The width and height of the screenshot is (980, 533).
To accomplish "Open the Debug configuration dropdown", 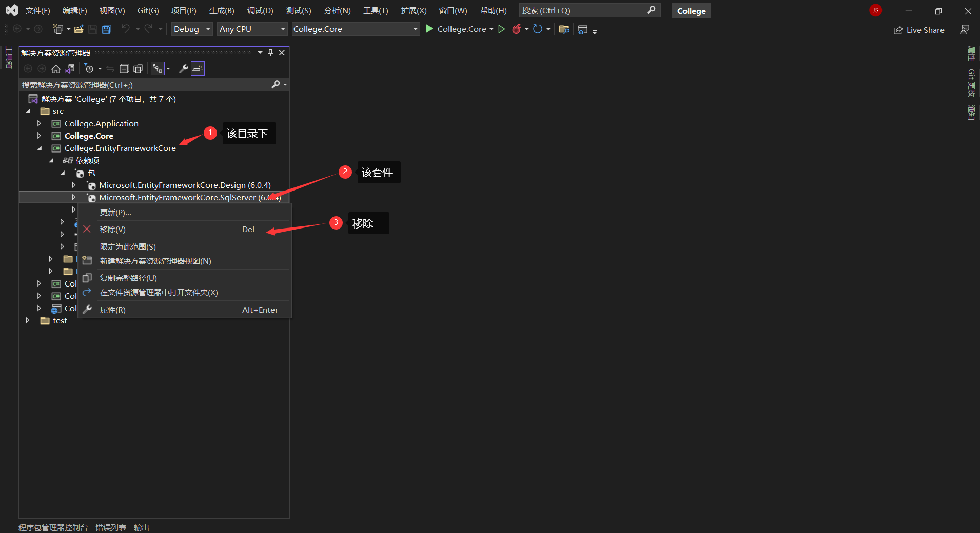I will click(x=192, y=29).
